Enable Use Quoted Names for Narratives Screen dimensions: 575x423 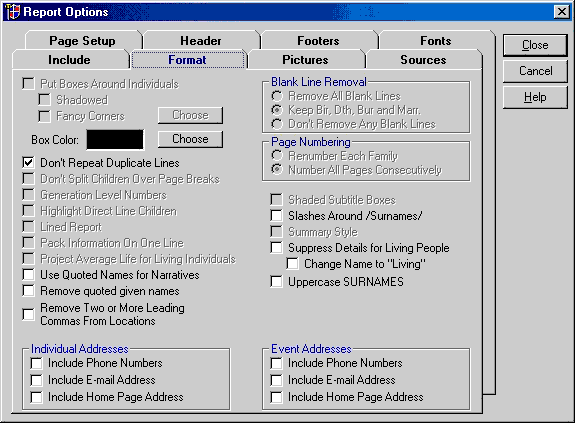tap(28, 275)
